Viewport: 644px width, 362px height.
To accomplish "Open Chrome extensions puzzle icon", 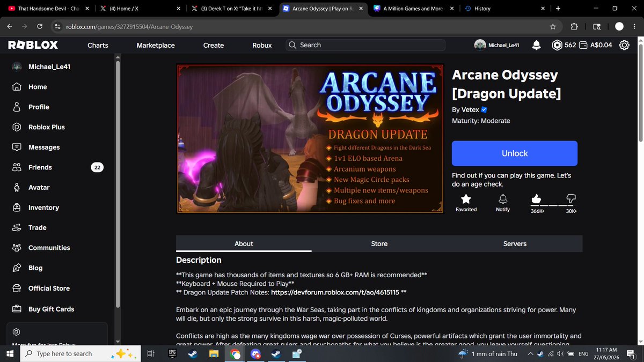I will [x=574, y=26].
